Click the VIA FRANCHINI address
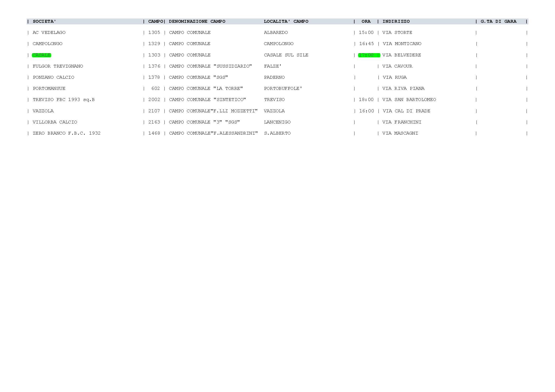This screenshot has width=555, height=392. tap(402, 122)
